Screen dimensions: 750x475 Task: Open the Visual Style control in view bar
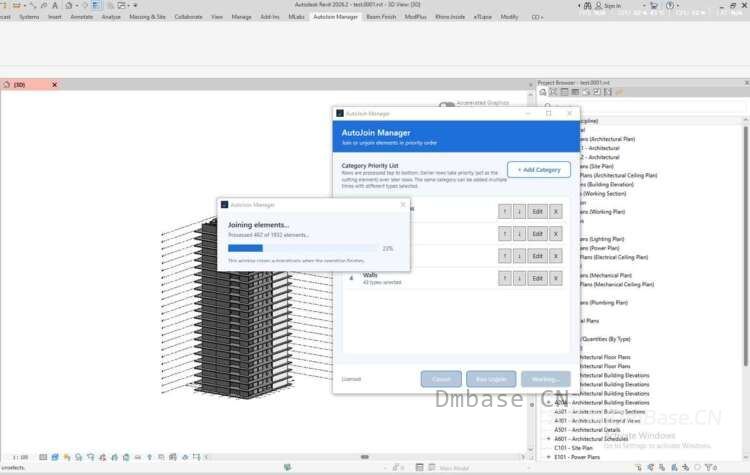pyautogui.click(x=55, y=457)
